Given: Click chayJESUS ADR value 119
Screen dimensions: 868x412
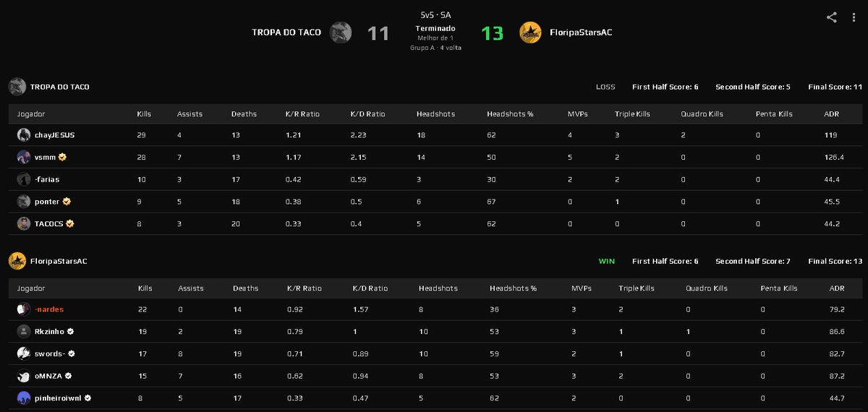Looking at the screenshot, I should pyautogui.click(x=830, y=135).
